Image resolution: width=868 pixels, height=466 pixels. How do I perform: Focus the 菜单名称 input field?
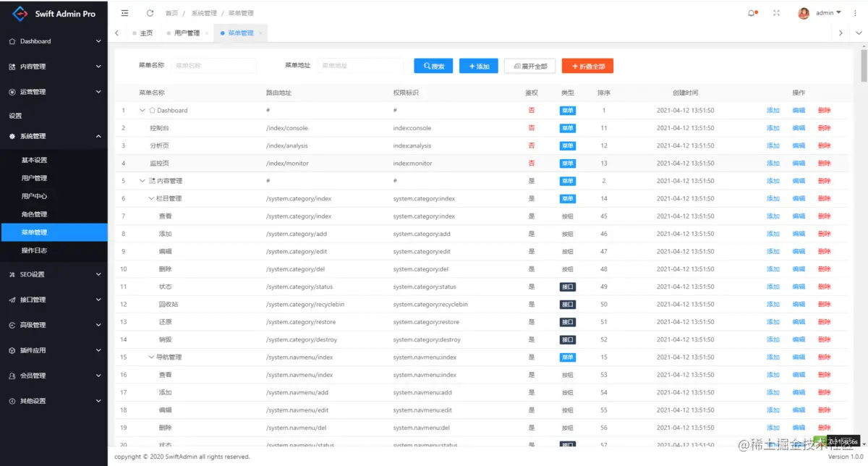pyautogui.click(x=213, y=65)
